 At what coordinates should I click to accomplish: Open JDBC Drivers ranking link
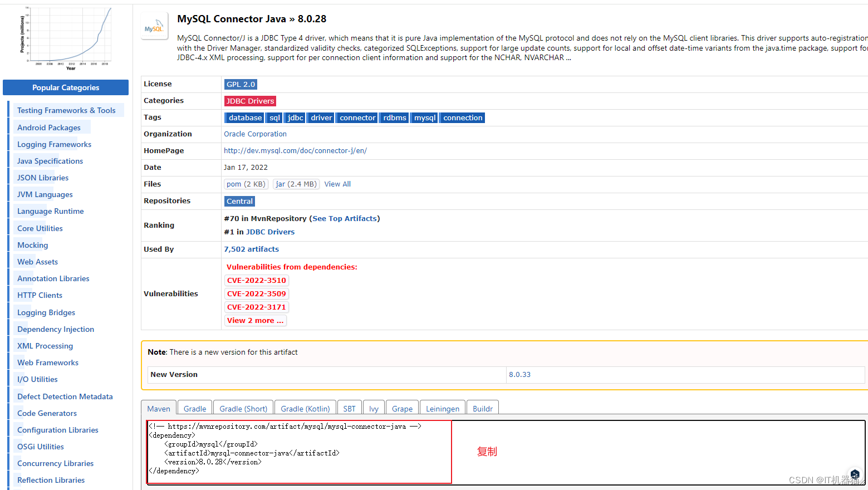[270, 232]
